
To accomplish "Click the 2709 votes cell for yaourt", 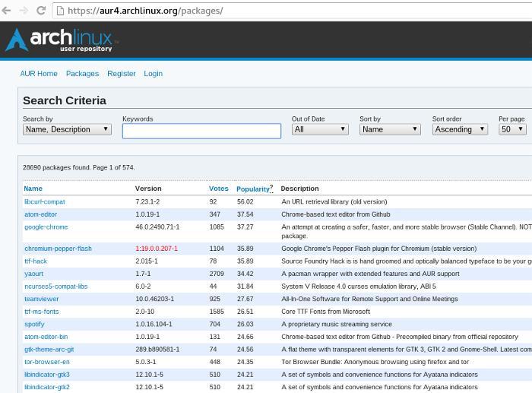I will coord(217,274).
